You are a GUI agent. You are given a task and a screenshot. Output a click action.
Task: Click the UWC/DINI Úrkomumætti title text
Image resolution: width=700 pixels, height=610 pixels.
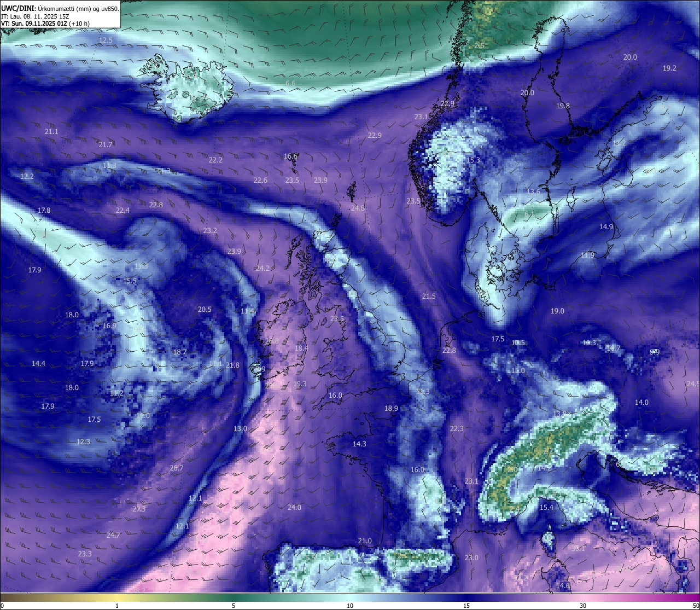(x=60, y=8)
